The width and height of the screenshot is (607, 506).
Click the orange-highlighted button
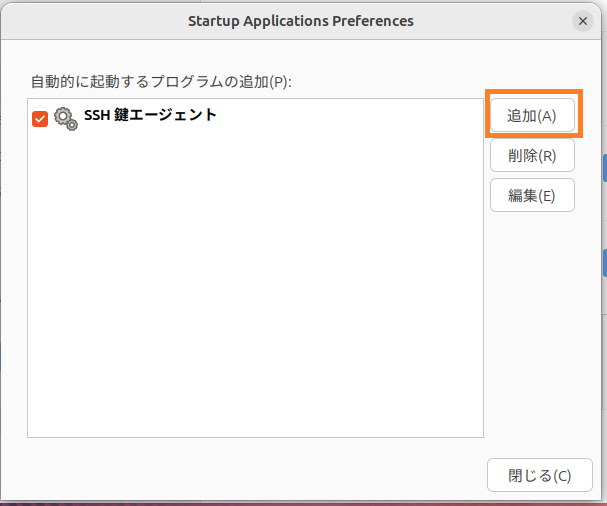[x=532, y=115]
